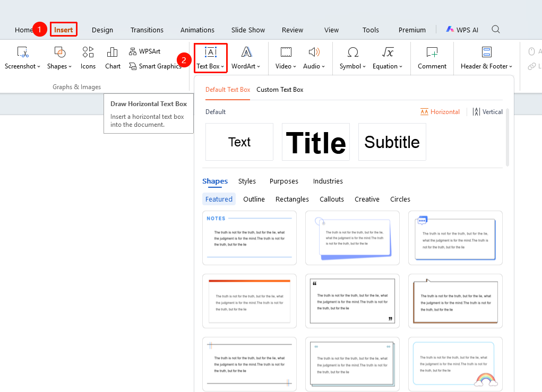Screen dimensions: 542x392
Task: Click the Symbol omega icon
Action: click(x=352, y=52)
